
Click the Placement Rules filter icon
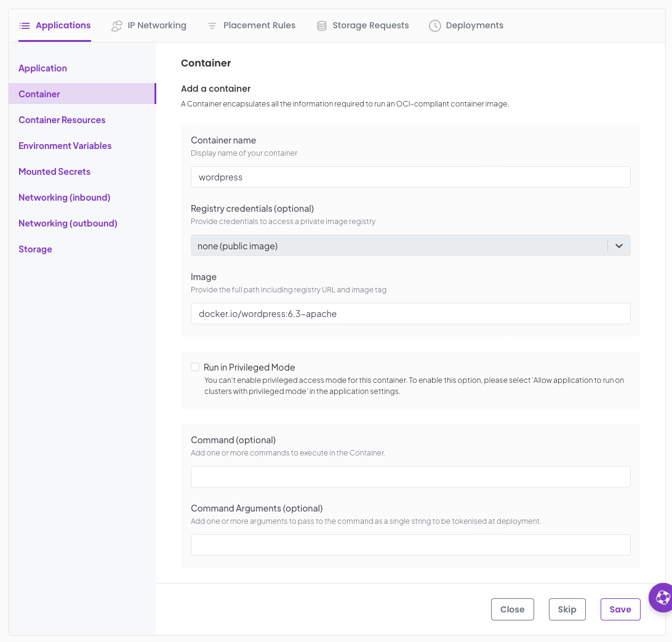tap(212, 26)
